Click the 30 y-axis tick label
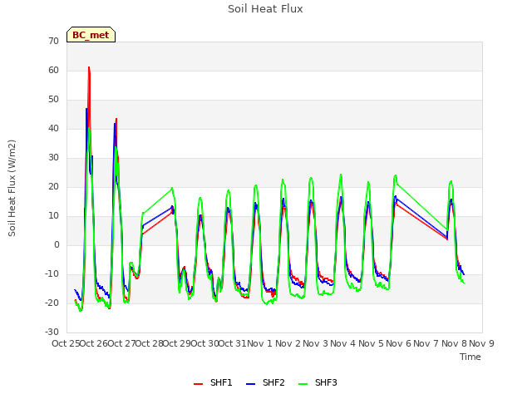This screenshot has height=399, width=532. 53,157
